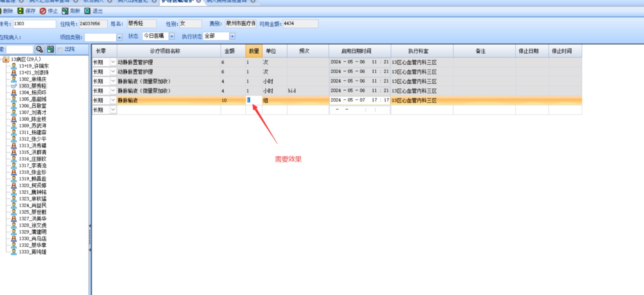Click the 删除 (delete) toolbar button
Screen dimensions: 644x295
point(7,11)
